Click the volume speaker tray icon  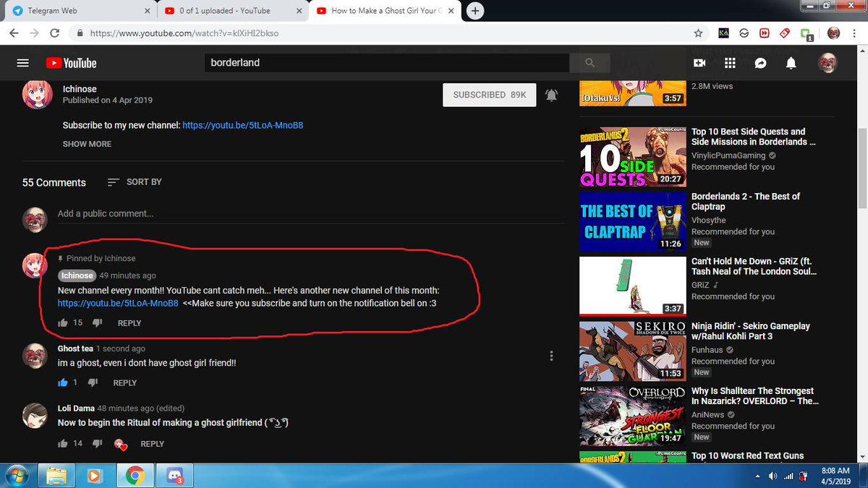point(773,476)
